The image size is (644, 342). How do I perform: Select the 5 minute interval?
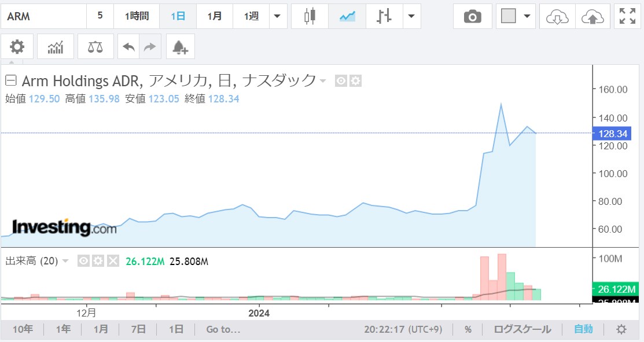pos(100,16)
